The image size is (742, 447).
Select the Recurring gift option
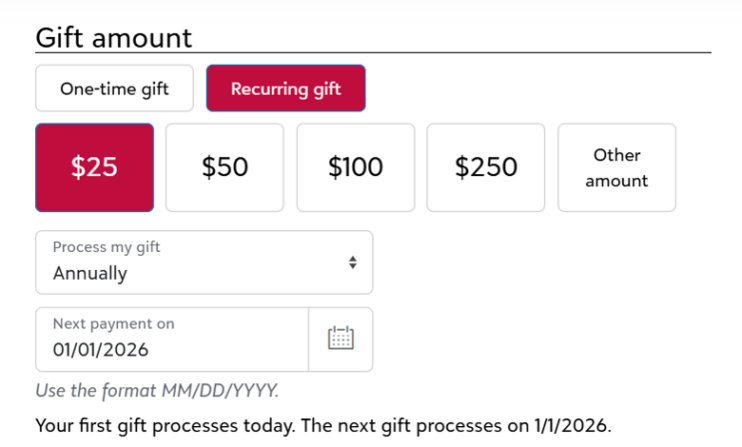point(286,88)
